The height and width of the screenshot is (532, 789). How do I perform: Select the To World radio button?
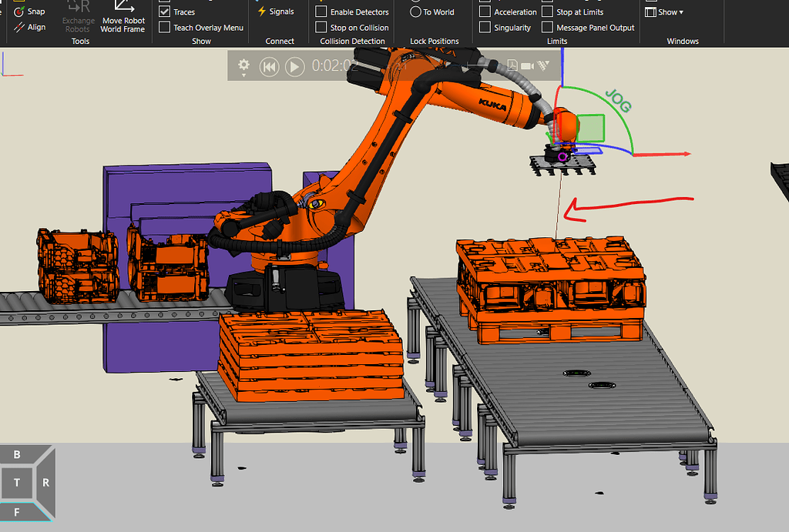[x=416, y=11]
